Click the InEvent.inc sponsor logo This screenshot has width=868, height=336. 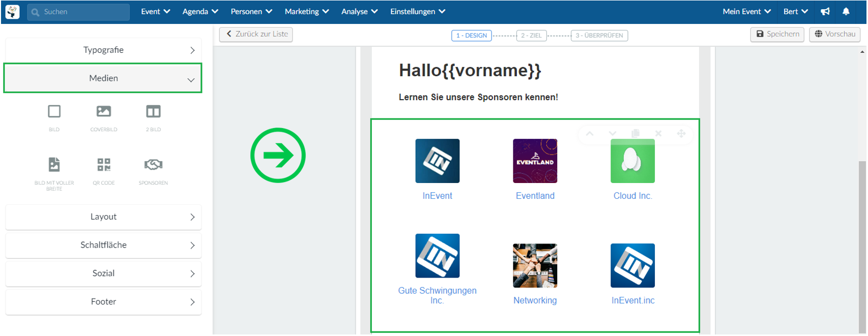pos(633,265)
